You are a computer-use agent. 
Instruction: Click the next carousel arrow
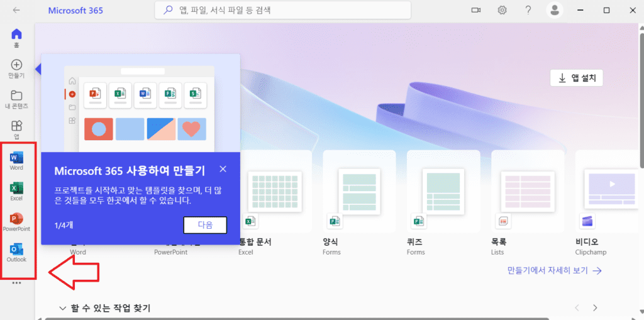(x=595, y=307)
